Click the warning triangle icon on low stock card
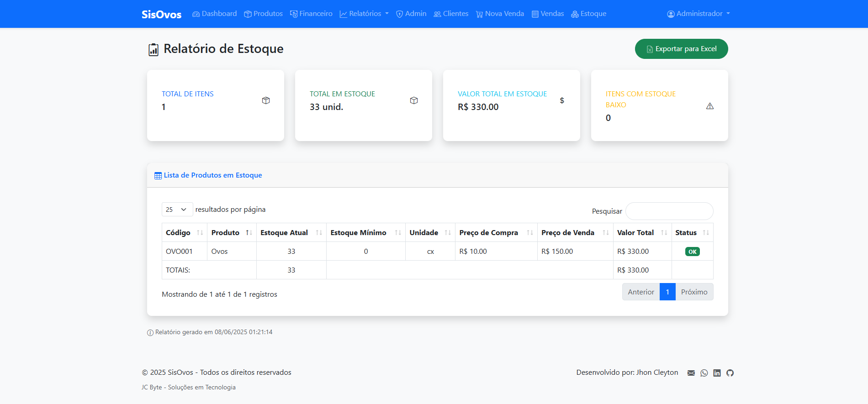 (709, 106)
